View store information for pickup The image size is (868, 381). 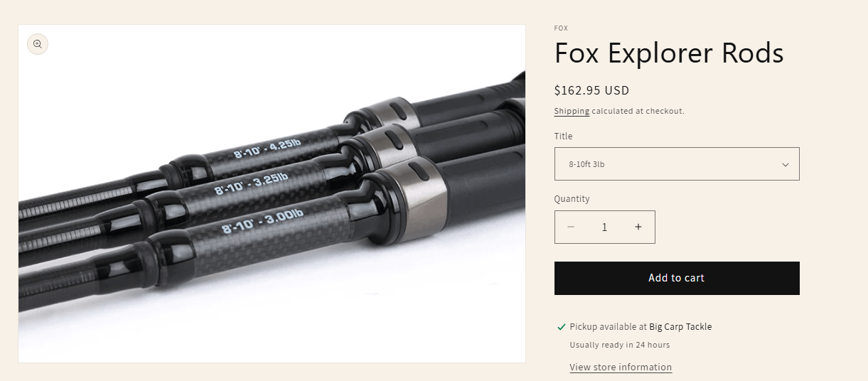click(621, 367)
